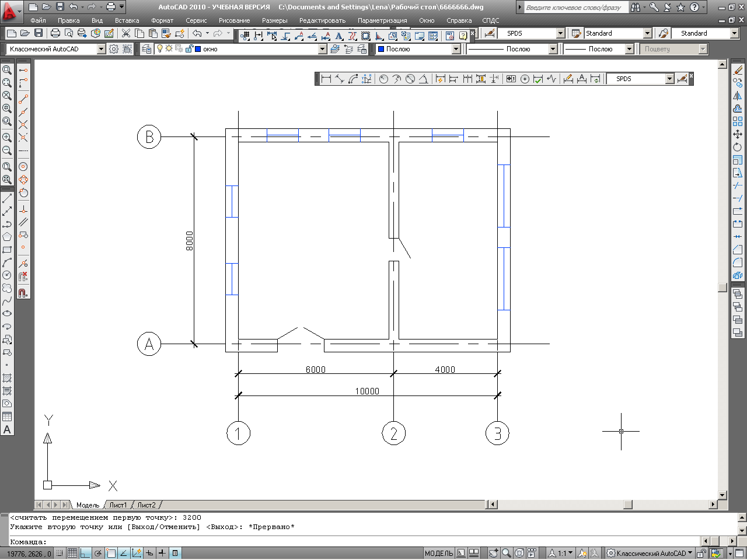Open the Рисование menu
The width and height of the screenshot is (747, 560).
234,20
